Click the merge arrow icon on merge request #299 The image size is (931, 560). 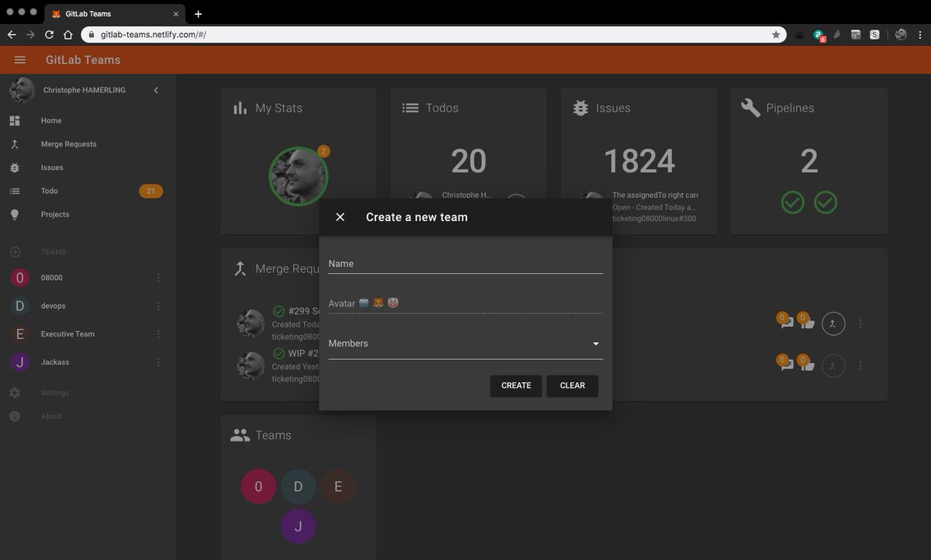tap(833, 323)
